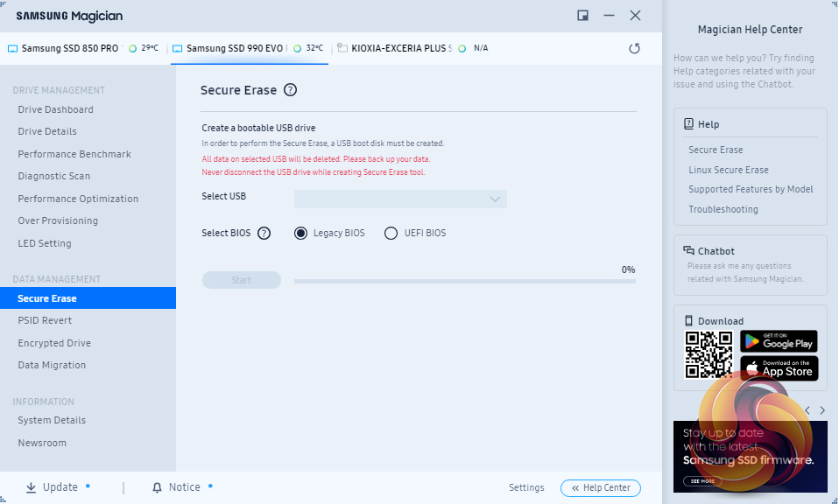Select UEFI BIOS radio button
Screen dimensions: 839x504
tap(391, 233)
